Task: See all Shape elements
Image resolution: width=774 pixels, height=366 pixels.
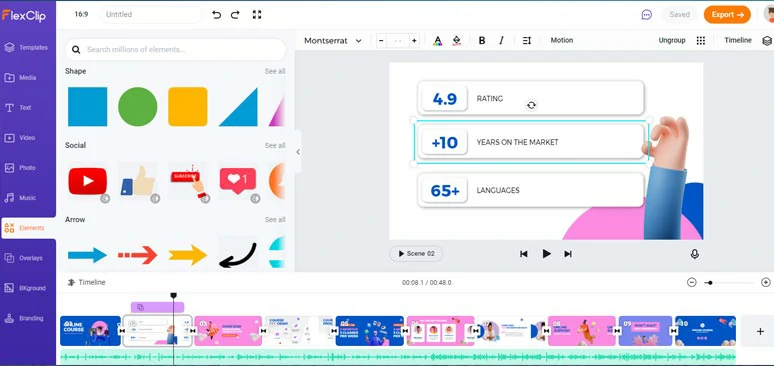Action: coord(275,71)
